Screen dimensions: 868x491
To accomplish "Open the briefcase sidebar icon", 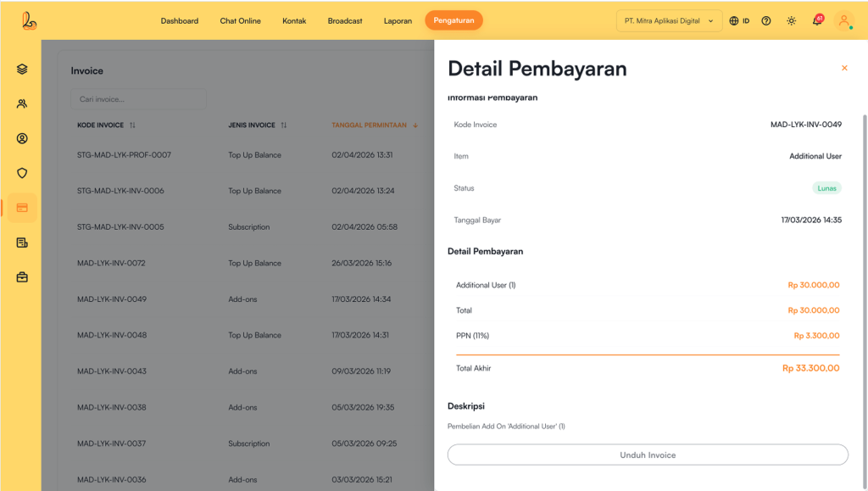I will tap(22, 277).
